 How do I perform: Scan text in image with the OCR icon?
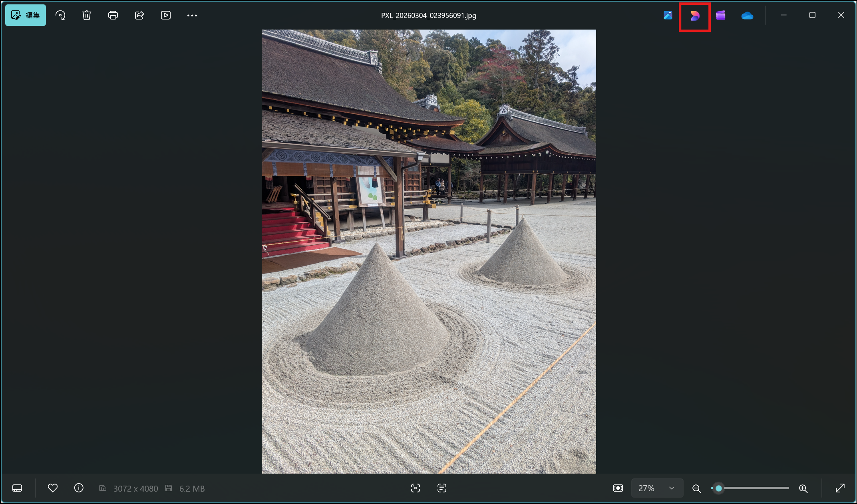[442, 488]
